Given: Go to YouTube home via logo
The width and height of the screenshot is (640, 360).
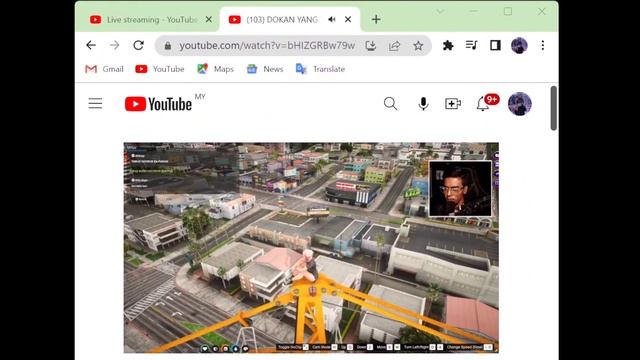Looking at the screenshot, I should click(158, 104).
